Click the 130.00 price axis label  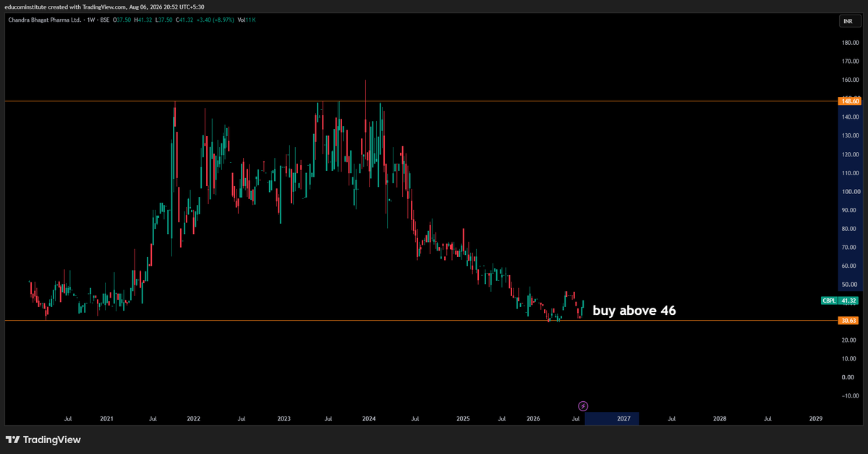click(850, 136)
